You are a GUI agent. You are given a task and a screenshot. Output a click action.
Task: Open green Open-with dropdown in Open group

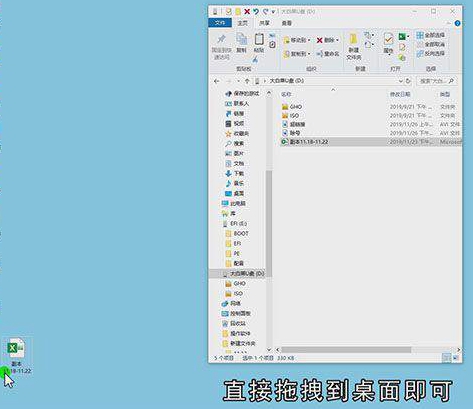click(404, 36)
